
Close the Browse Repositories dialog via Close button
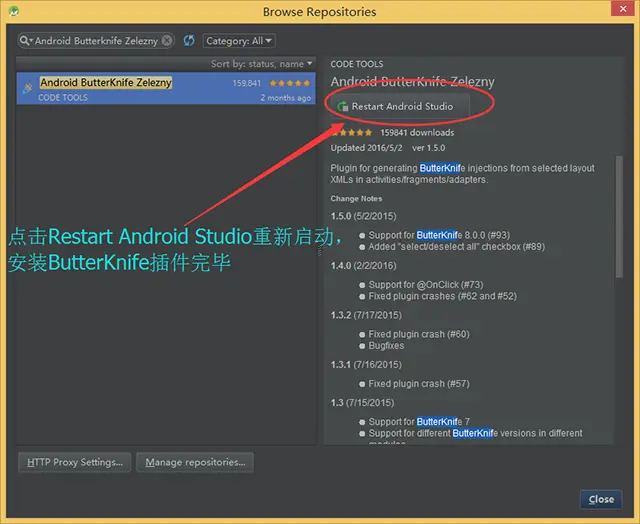pyautogui.click(x=601, y=499)
